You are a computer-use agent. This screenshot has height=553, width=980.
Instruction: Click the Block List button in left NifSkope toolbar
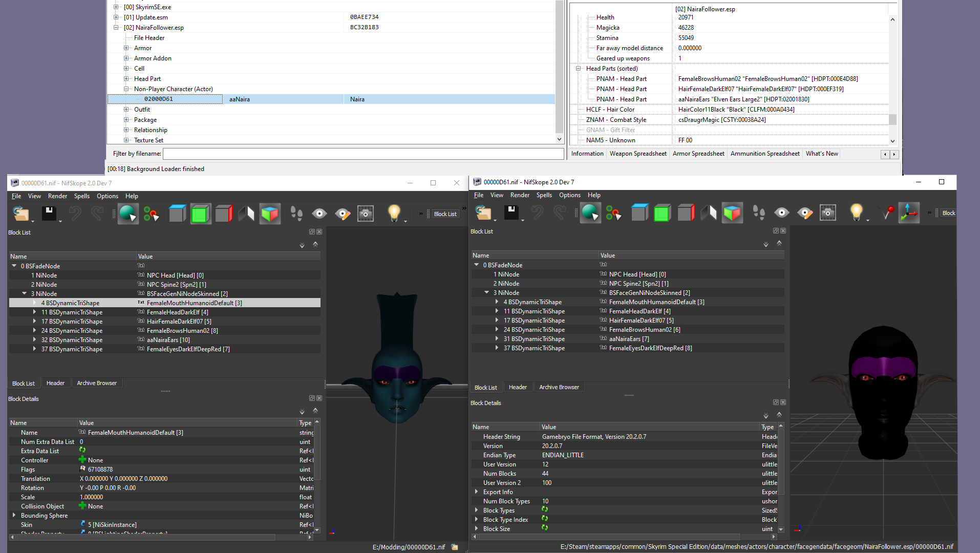click(x=444, y=214)
